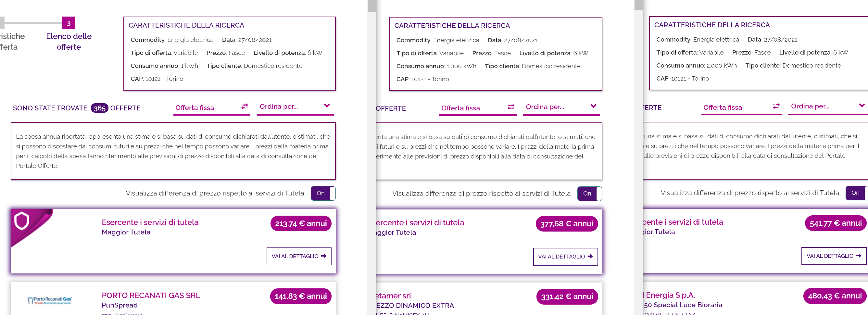Open PORTO RECANATI GAS SRL offer title

point(151,296)
